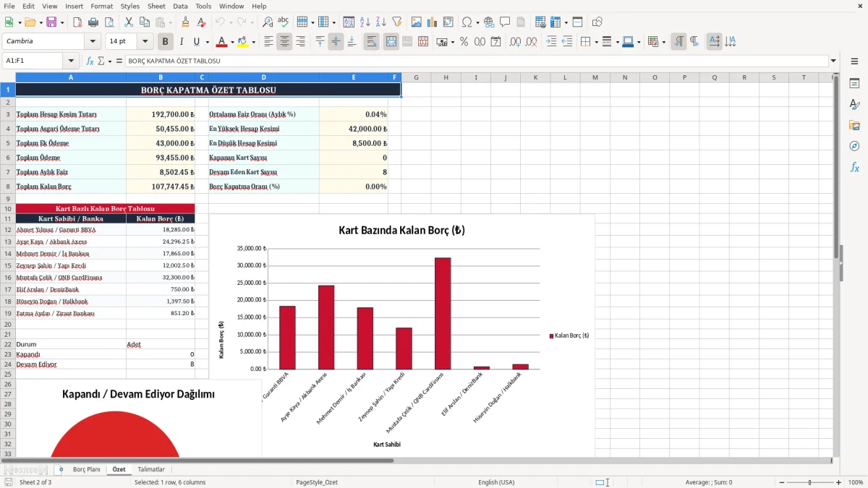
Task: Activate Clone Formatting paintbrush
Action: 186,22
